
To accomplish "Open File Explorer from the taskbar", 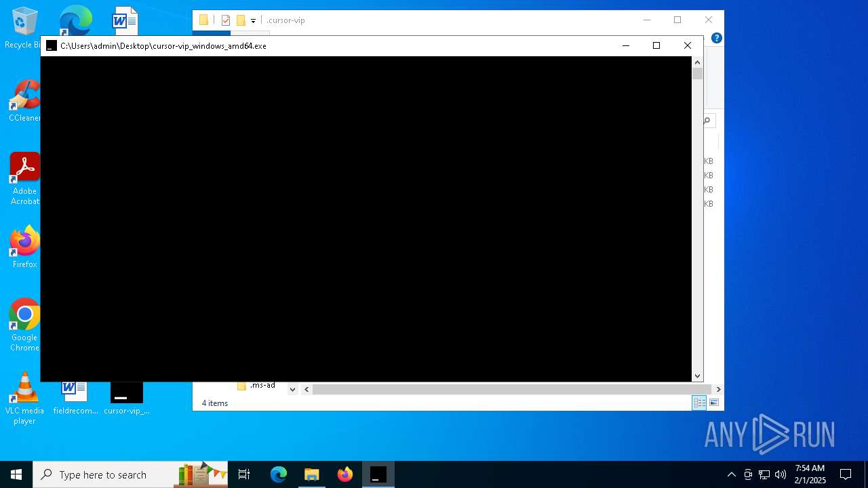I will pyautogui.click(x=312, y=474).
